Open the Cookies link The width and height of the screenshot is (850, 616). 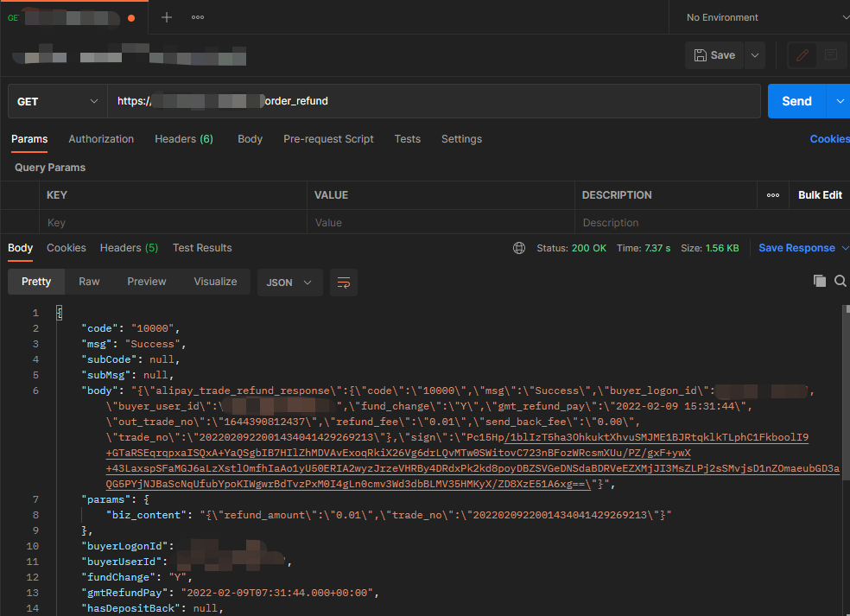pyautogui.click(x=829, y=139)
